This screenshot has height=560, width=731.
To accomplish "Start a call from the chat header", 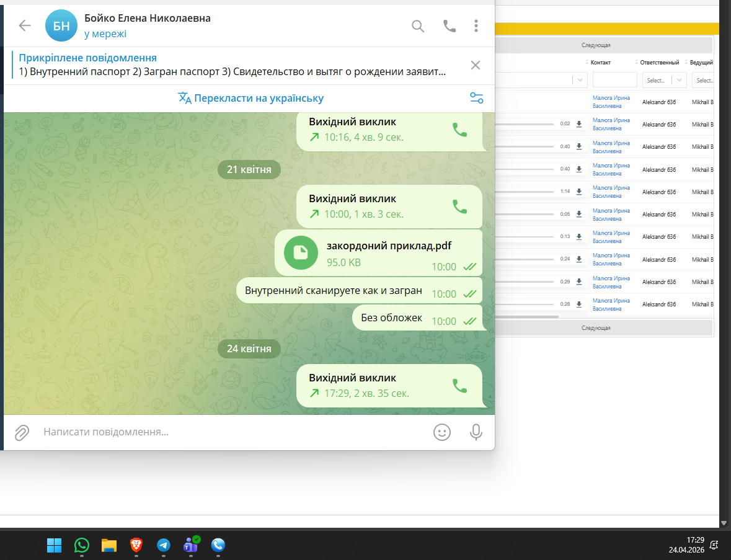I will (450, 26).
